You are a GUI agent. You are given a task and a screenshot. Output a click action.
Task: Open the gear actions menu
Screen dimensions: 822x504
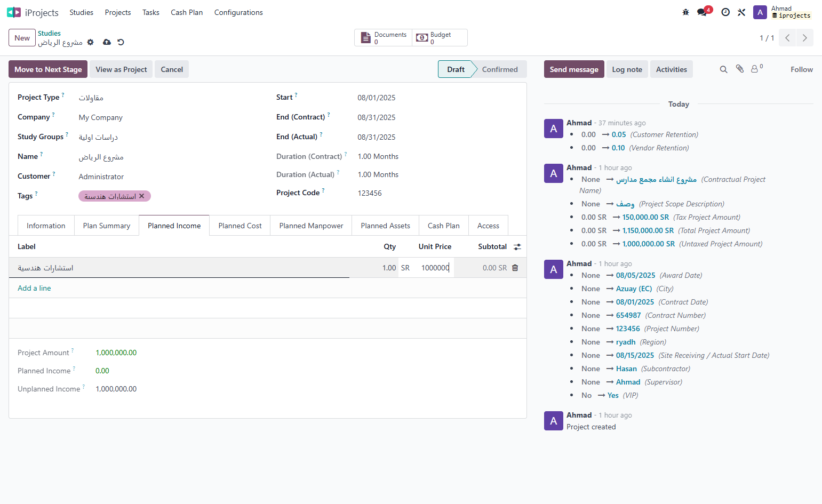pos(90,42)
